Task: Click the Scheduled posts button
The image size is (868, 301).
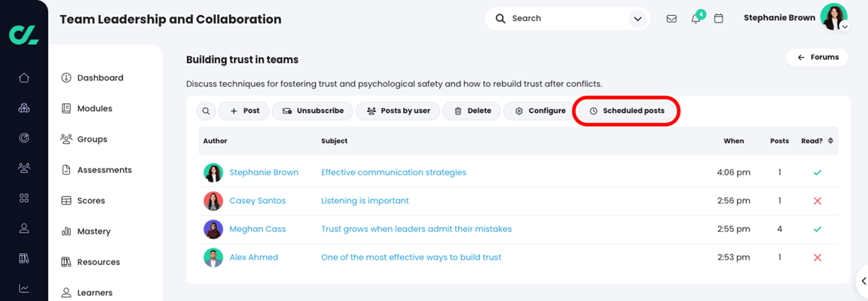Action: tap(627, 111)
